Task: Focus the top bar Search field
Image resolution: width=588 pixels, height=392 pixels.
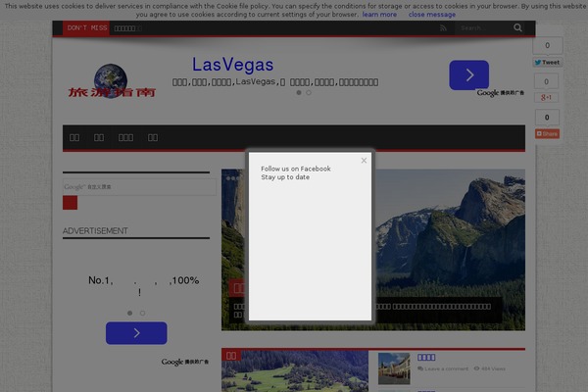Action: click(x=482, y=28)
